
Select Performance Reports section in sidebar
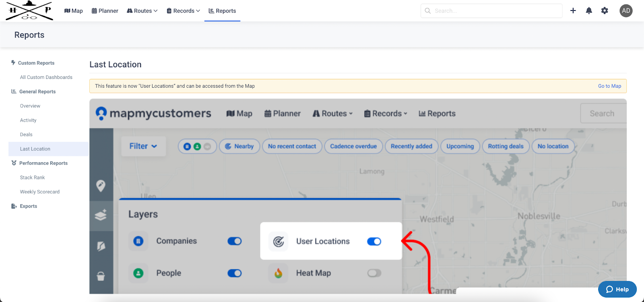click(43, 163)
